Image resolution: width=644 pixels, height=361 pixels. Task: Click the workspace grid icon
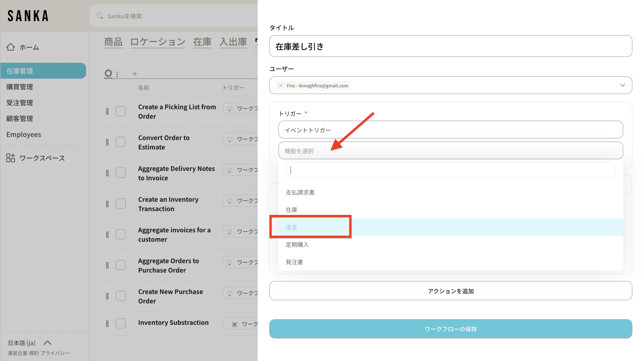(11, 158)
